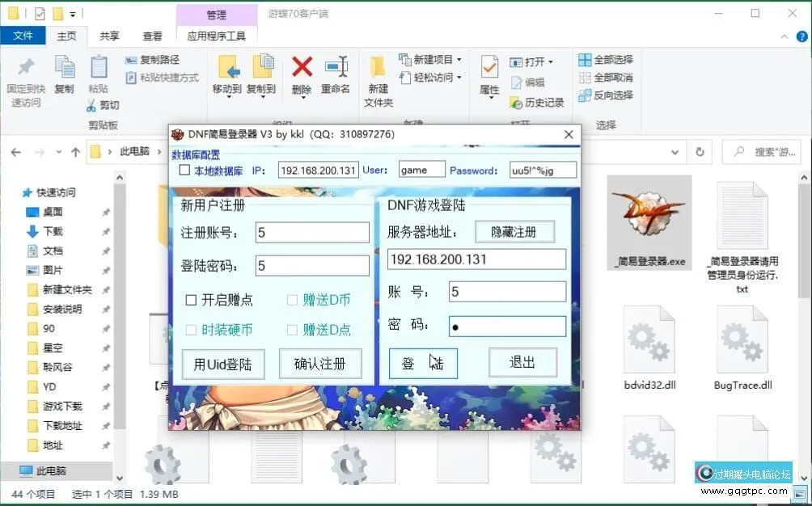Image resolution: width=812 pixels, height=506 pixels.
Task: Open the 共享 ribbon tab
Action: tap(108, 36)
